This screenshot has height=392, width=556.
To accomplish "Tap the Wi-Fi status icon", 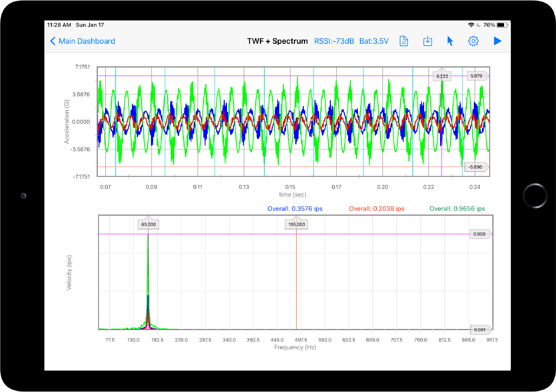I will click(471, 25).
